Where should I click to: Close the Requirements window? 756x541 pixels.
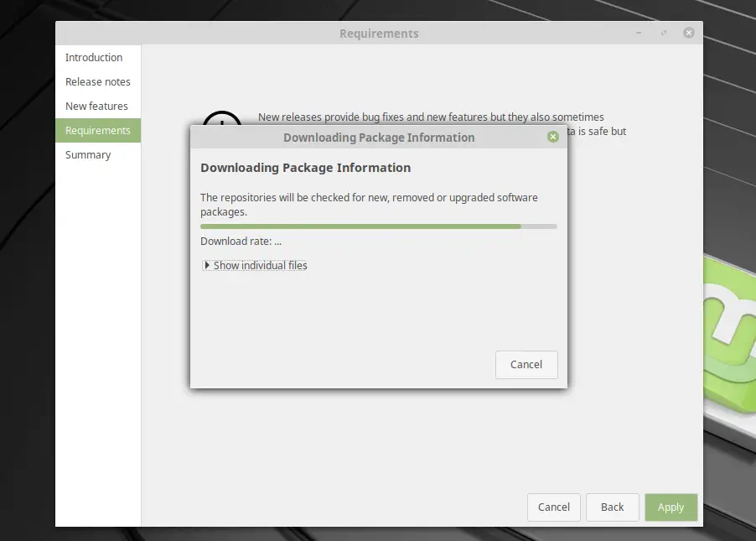coord(688,33)
